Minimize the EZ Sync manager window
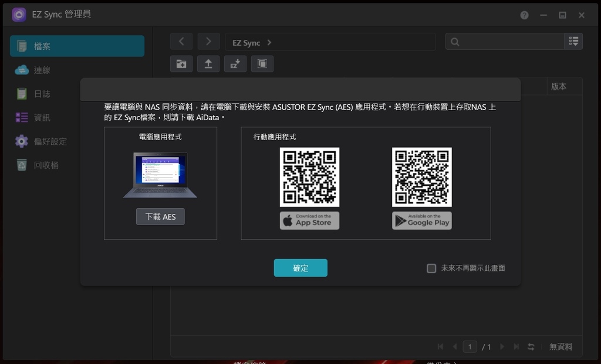Screen dimensions: 601x364 click(x=543, y=15)
